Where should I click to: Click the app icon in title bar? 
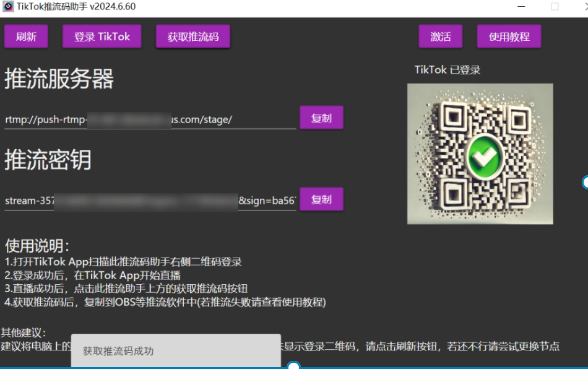[x=8, y=6]
